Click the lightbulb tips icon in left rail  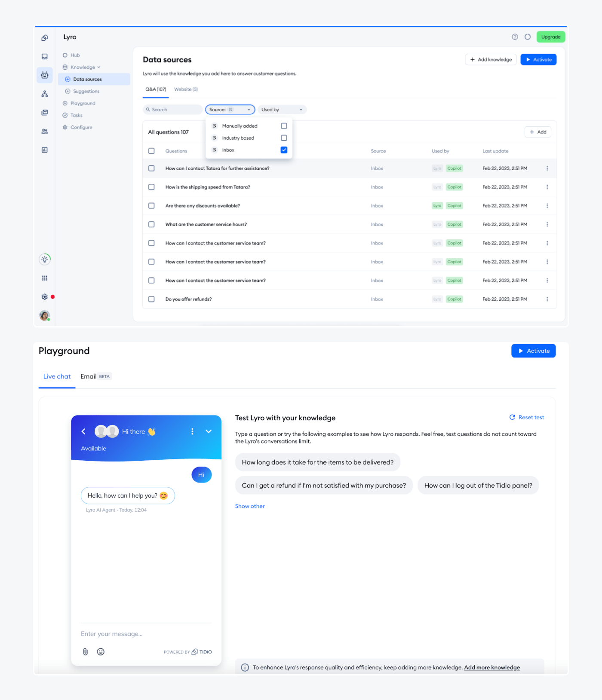(45, 259)
